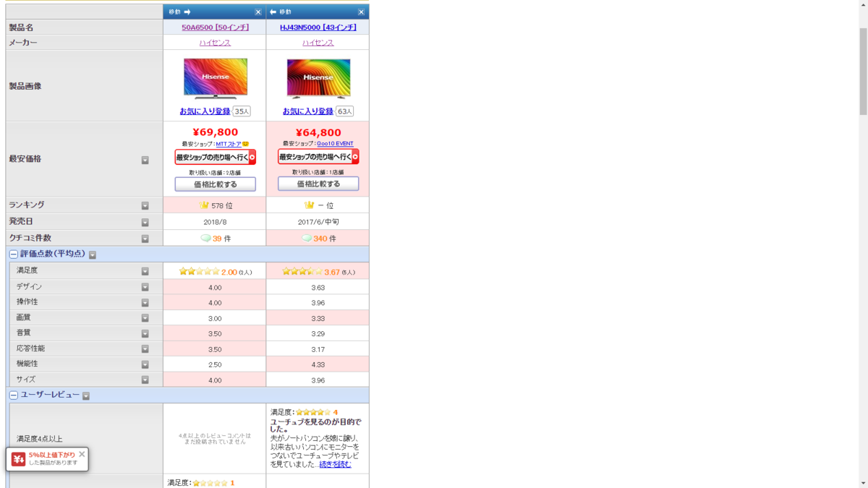Click the crown icon beside 578 位
Image resolution: width=868 pixels, height=488 pixels.
[203, 205]
